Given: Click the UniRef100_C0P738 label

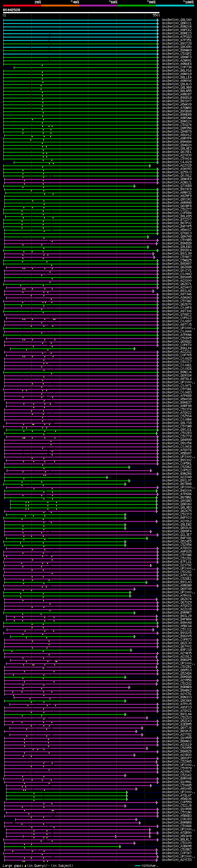Looking at the screenshot, I should [177, 67].
